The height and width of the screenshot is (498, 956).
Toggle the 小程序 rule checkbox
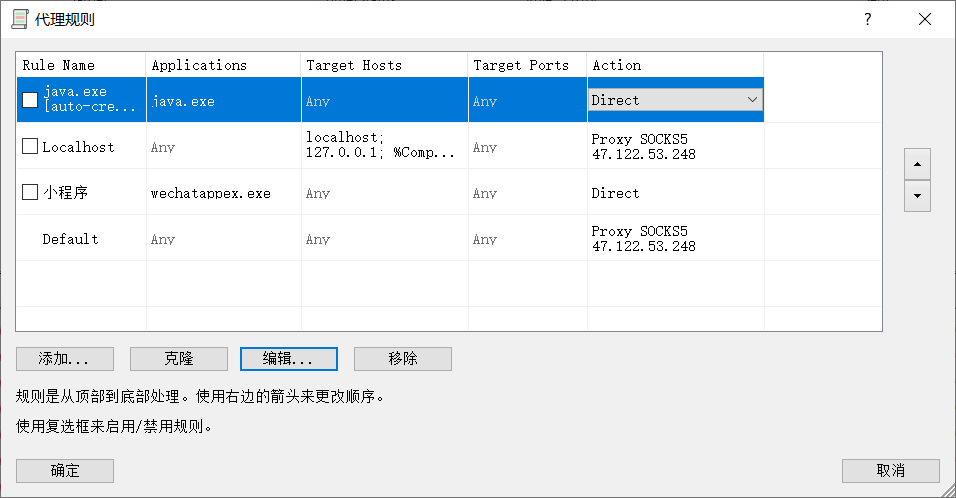coord(30,192)
